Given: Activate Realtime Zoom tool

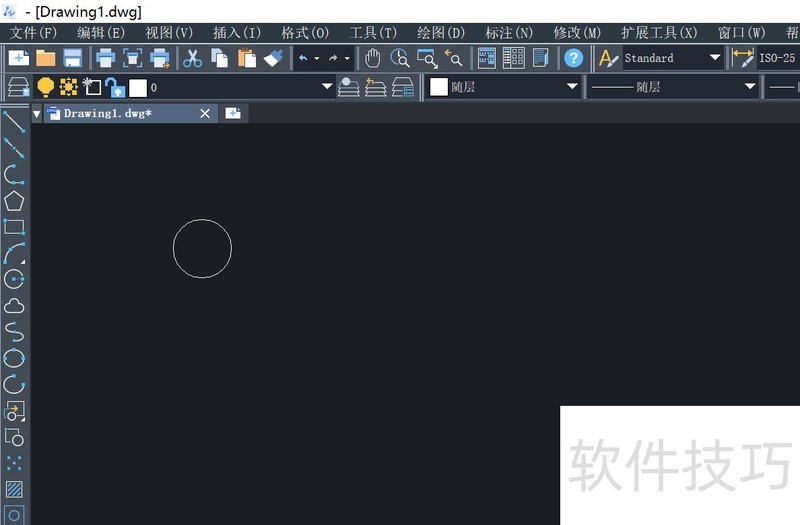Looking at the screenshot, I should (399, 58).
